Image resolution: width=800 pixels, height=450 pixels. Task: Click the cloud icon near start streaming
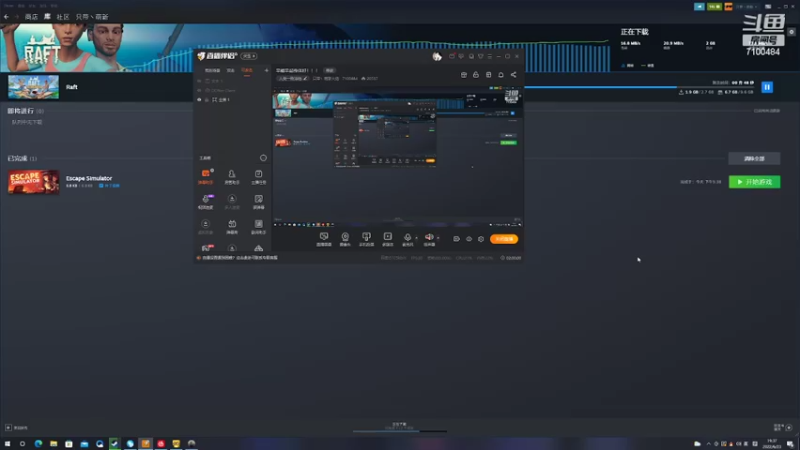pos(469,239)
